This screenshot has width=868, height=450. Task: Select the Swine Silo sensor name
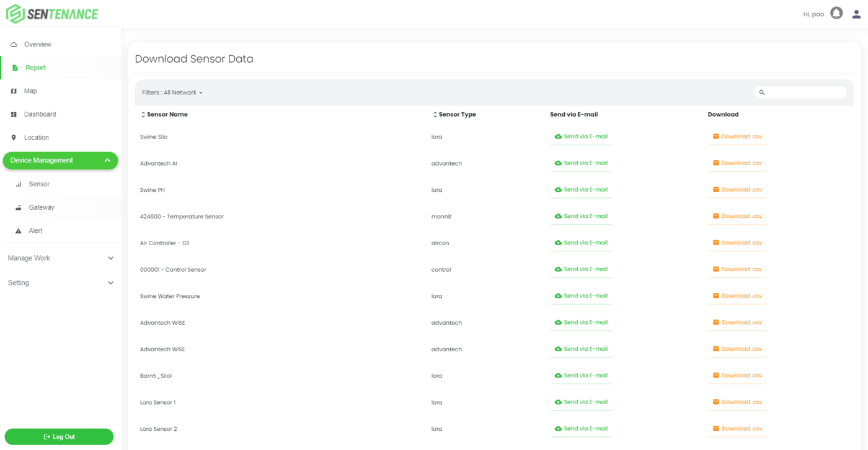coord(154,137)
